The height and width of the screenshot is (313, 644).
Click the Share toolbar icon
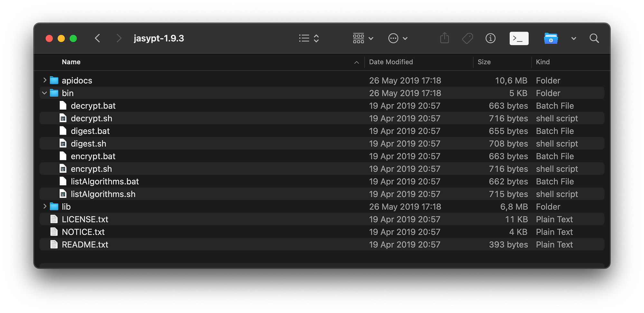(x=444, y=38)
